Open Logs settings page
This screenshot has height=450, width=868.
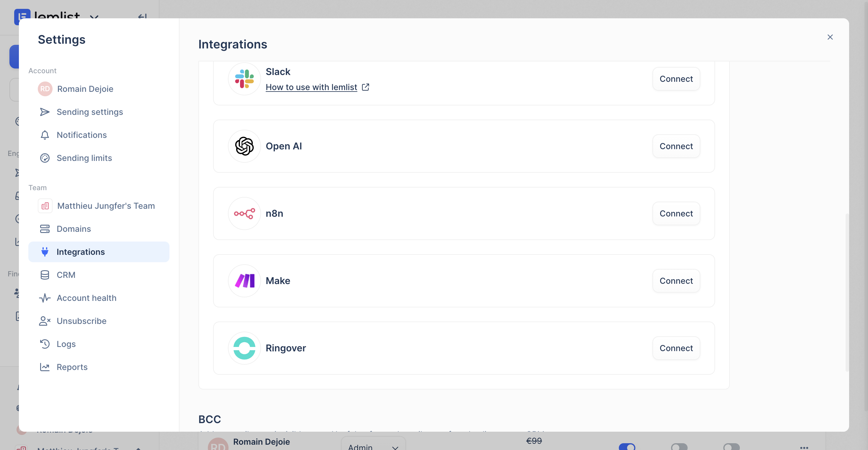point(99,344)
